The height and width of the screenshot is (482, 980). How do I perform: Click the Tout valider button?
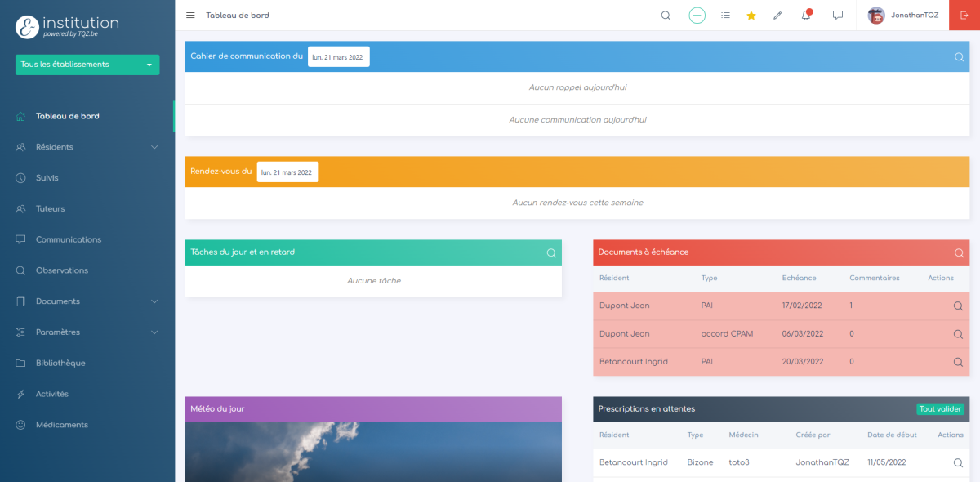pyautogui.click(x=940, y=409)
